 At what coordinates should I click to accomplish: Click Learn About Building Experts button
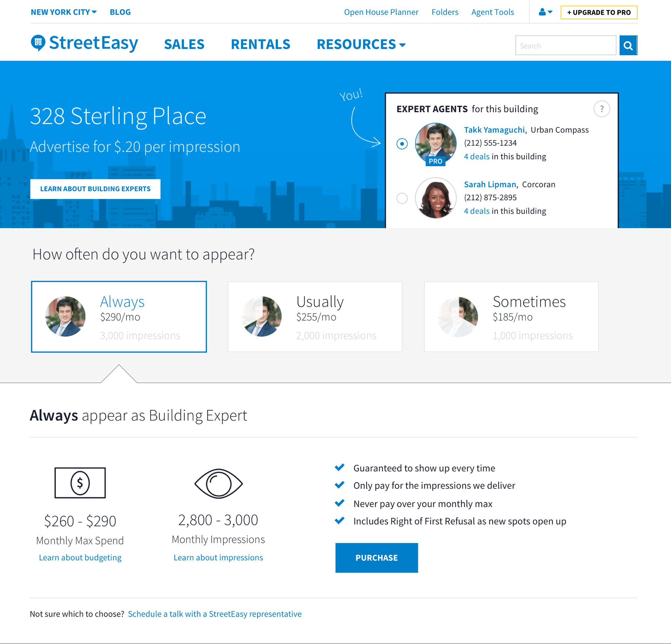95,189
